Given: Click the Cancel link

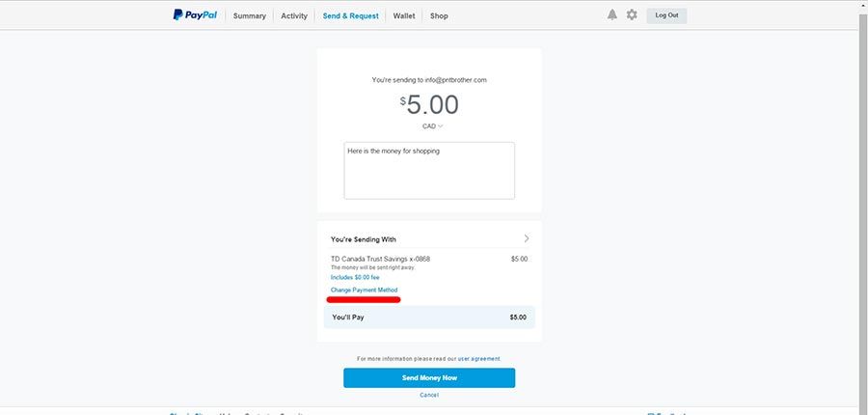Looking at the screenshot, I should 429,395.
